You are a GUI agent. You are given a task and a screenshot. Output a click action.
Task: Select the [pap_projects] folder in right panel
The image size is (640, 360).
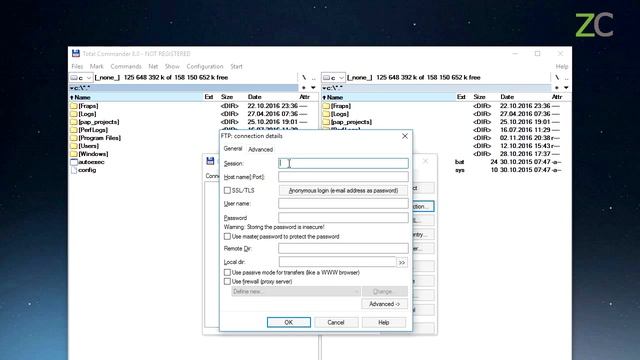coord(347,122)
